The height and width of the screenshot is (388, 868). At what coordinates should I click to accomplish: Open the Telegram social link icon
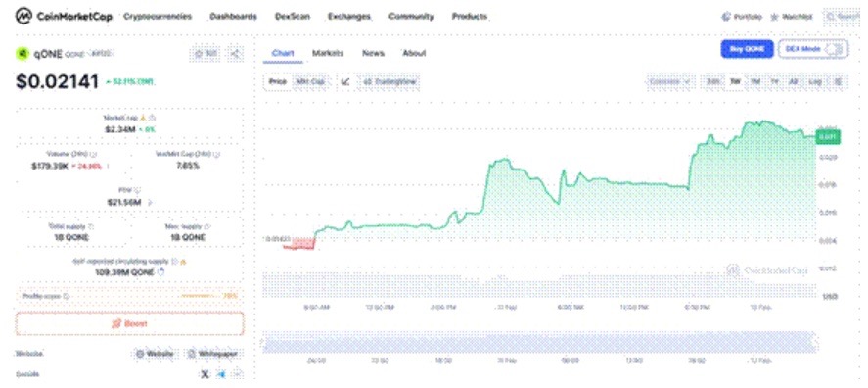[221, 374]
